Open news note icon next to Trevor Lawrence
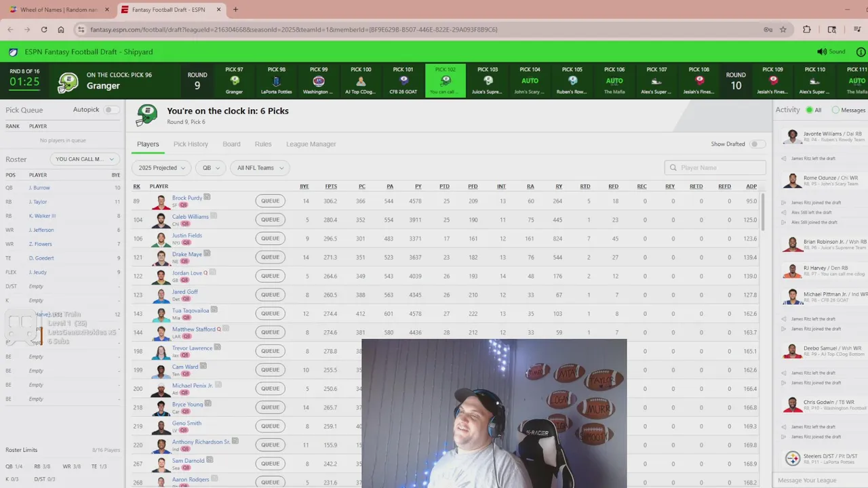 pos(218,347)
